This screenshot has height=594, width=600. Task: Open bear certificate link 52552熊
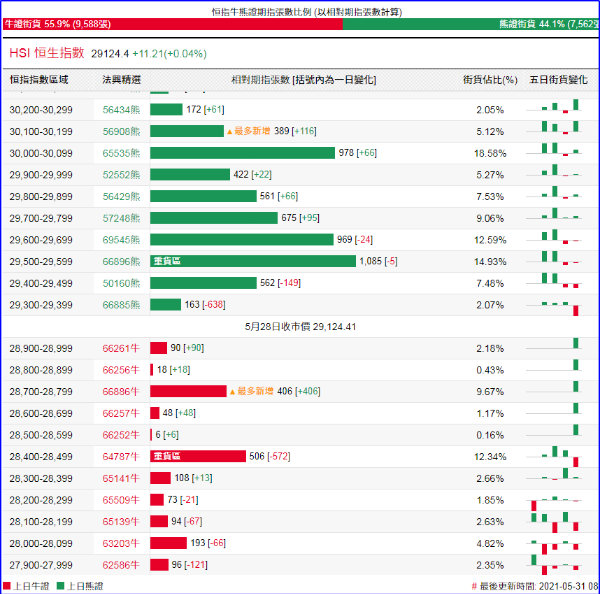point(121,175)
